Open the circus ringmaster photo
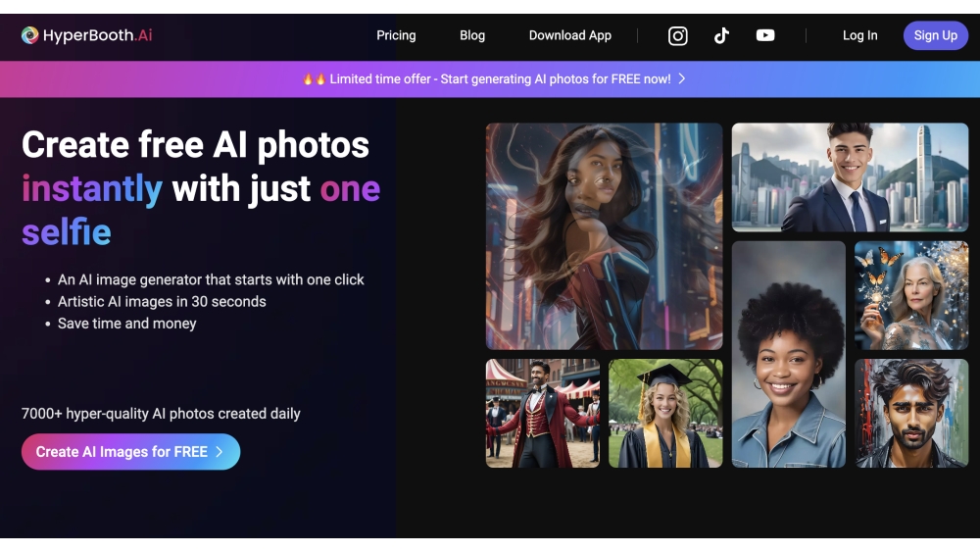Viewport: 980px width, 552px height. point(543,413)
